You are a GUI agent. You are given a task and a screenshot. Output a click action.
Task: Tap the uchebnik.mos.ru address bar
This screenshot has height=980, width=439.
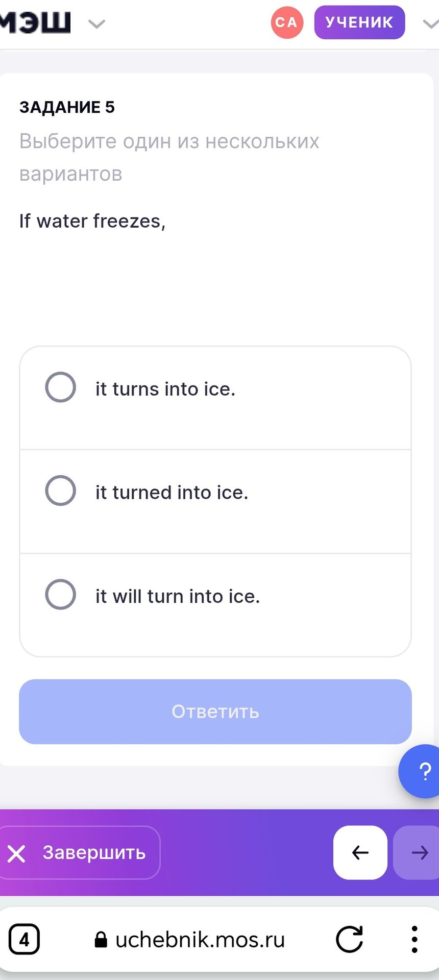(190, 940)
